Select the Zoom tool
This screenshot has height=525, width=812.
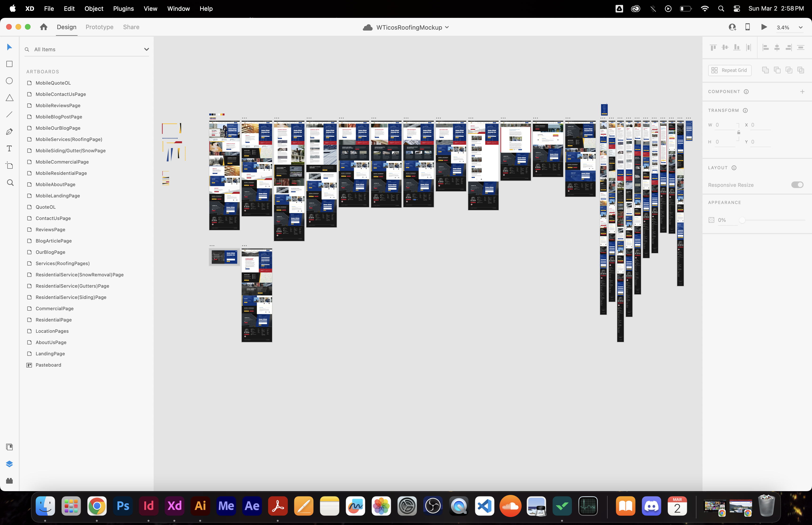10,183
